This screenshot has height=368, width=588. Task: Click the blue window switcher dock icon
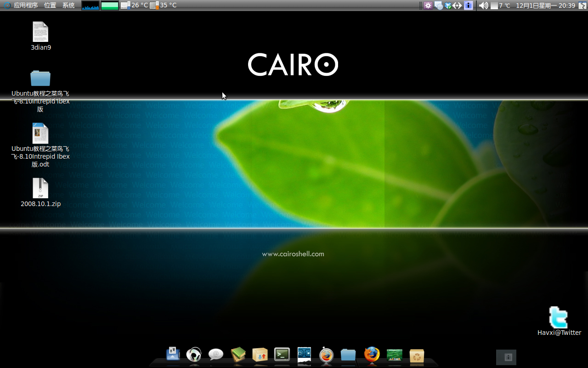[x=304, y=354]
